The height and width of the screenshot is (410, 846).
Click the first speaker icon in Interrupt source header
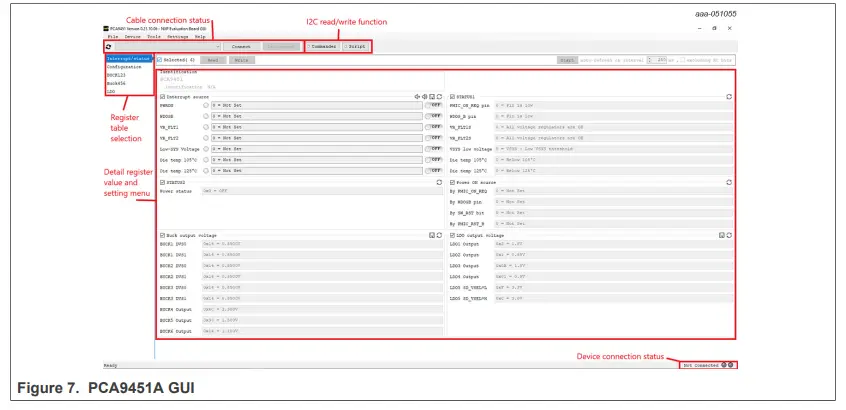[417, 97]
